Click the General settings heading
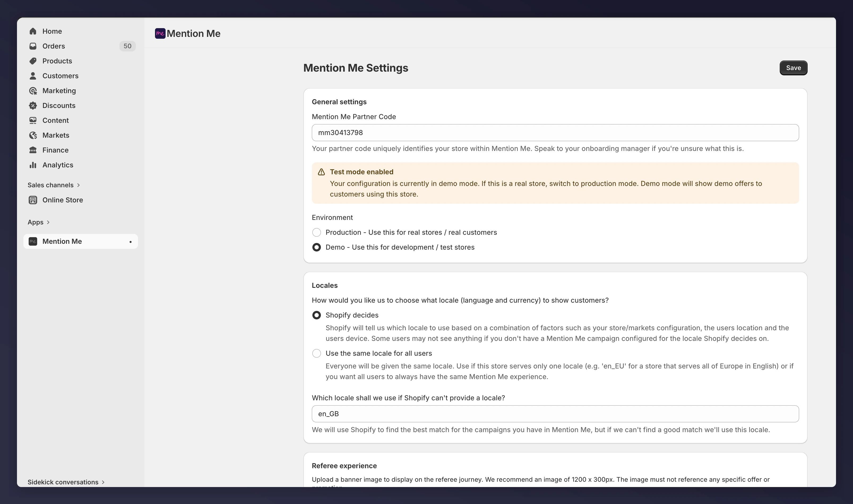The width and height of the screenshot is (853, 504). [339, 102]
